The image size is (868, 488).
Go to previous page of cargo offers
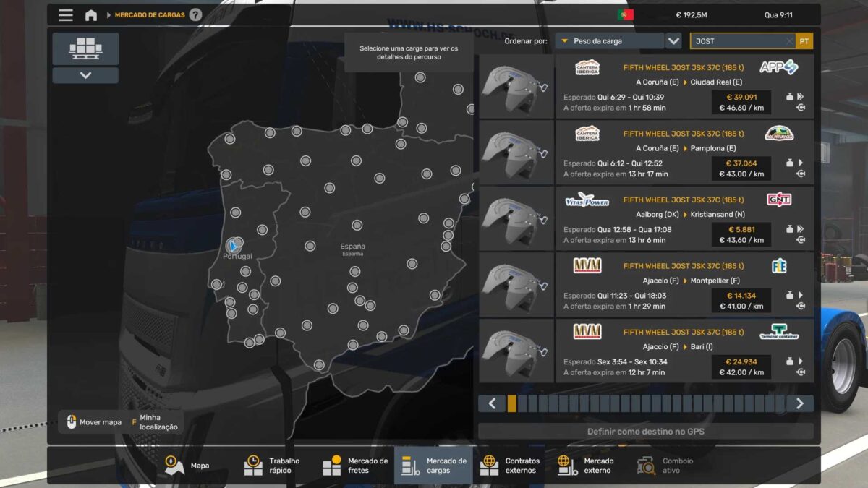(492, 403)
